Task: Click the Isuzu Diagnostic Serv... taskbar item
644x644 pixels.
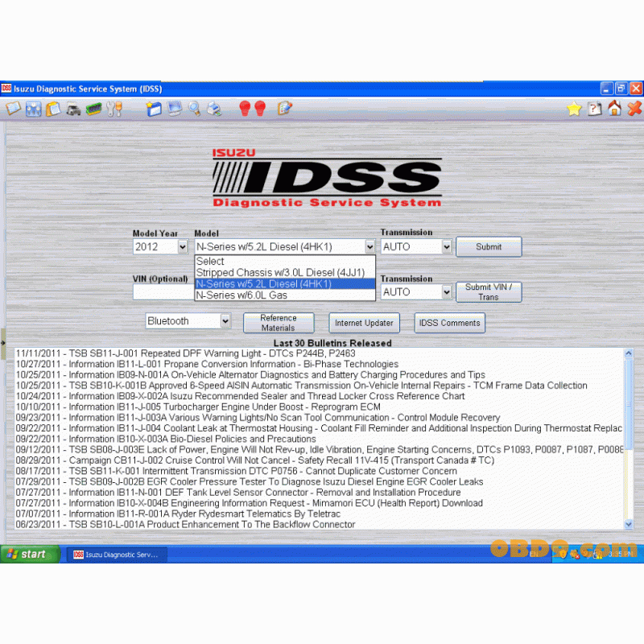Action: click(x=117, y=555)
